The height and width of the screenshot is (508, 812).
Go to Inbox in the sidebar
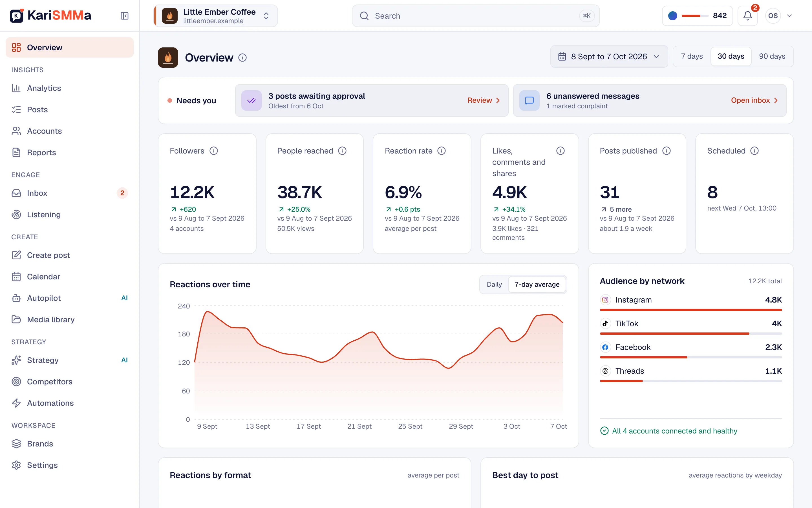[x=69, y=193]
